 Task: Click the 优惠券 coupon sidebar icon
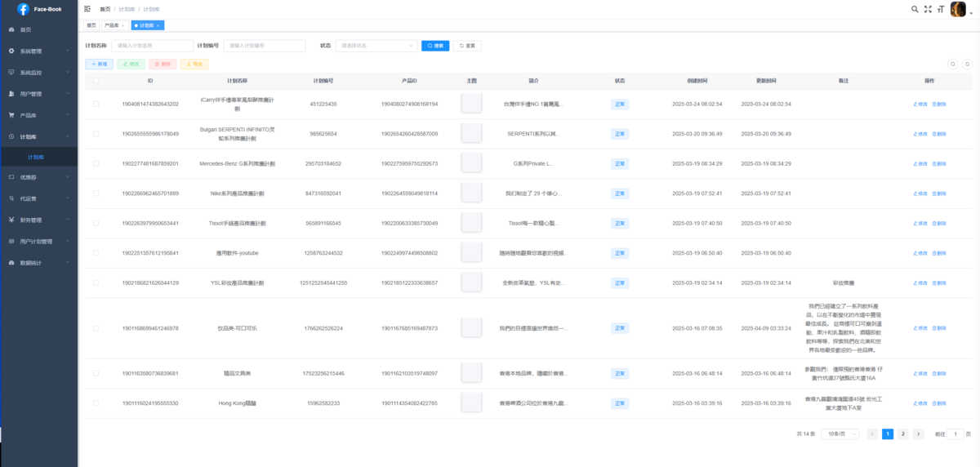[x=11, y=176]
